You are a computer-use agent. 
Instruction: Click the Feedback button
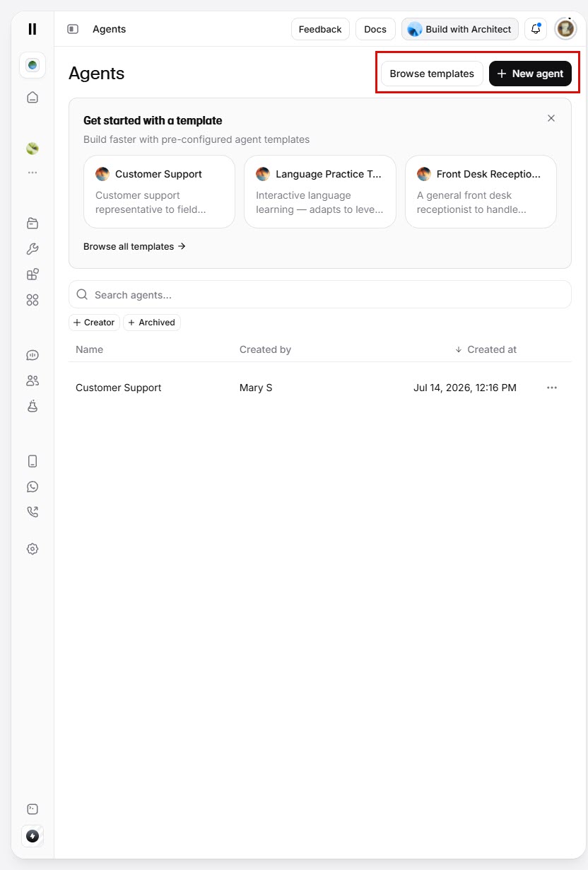click(320, 29)
